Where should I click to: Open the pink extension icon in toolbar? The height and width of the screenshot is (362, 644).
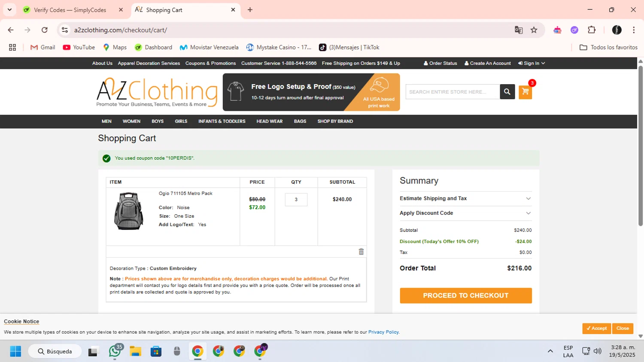click(557, 30)
